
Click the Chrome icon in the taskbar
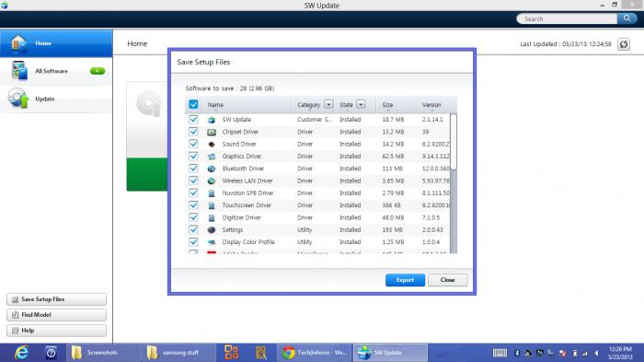(288, 353)
